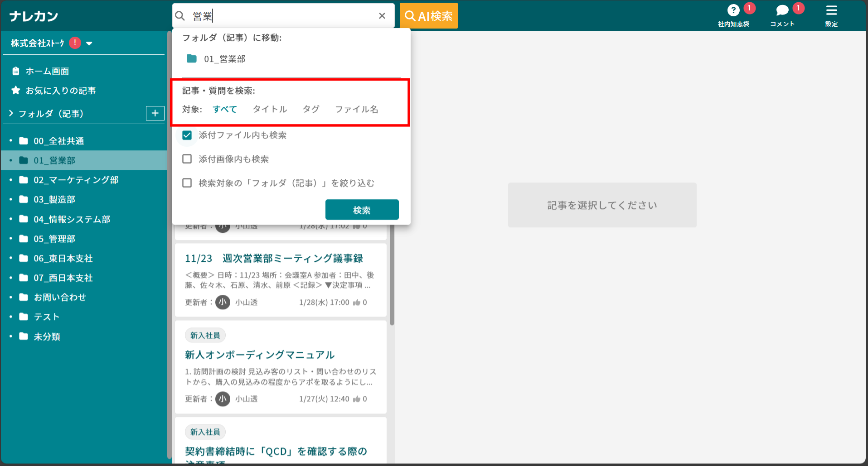868x466 pixels.
Task: Open the 新人オンボーディングマニュアル article card
Action: (260, 355)
